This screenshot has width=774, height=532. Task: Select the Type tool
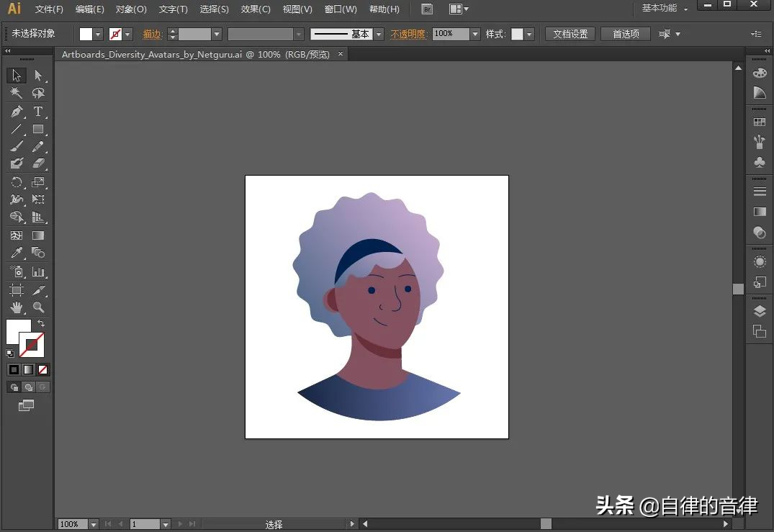tap(38, 112)
